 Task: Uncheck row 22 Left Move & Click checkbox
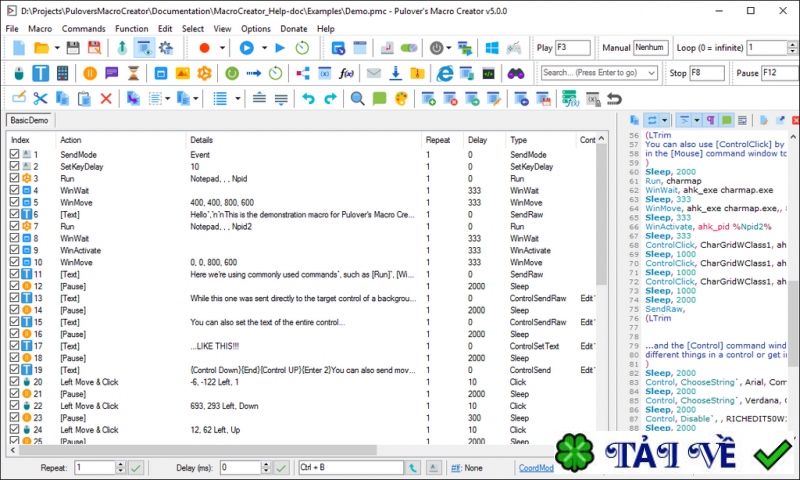point(14,406)
